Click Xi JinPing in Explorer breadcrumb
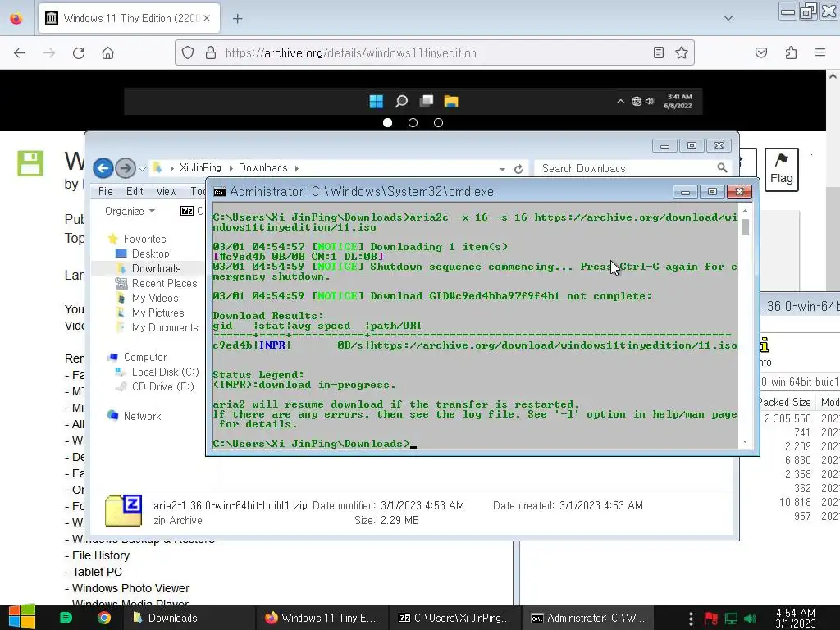 200,167
